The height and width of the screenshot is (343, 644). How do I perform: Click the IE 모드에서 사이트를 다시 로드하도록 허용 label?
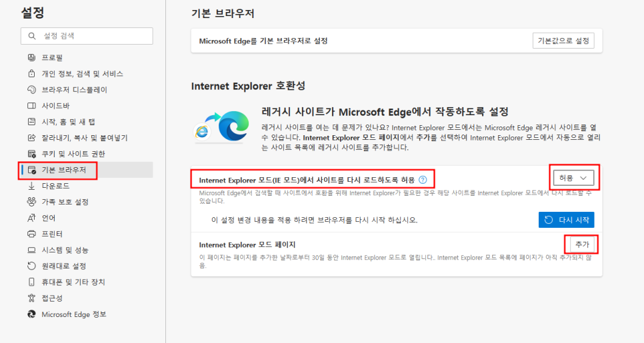click(307, 180)
